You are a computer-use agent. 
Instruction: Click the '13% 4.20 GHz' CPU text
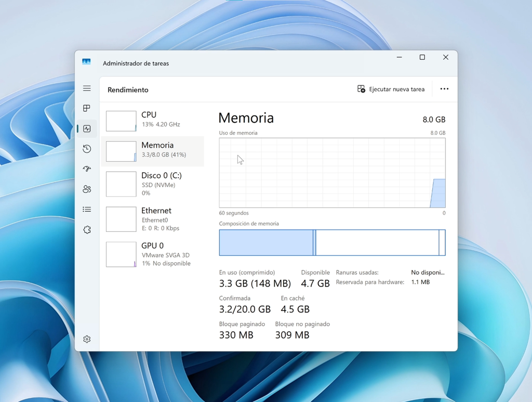[x=161, y=124]
